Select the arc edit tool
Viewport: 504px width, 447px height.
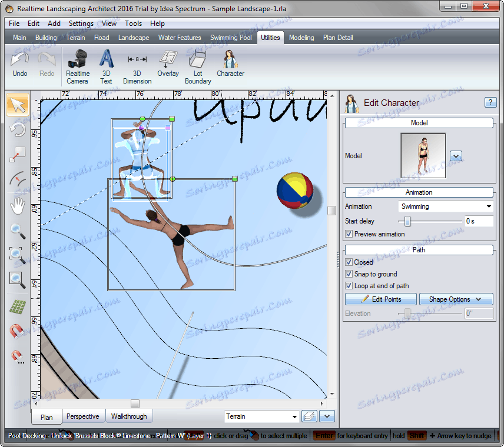18,179
